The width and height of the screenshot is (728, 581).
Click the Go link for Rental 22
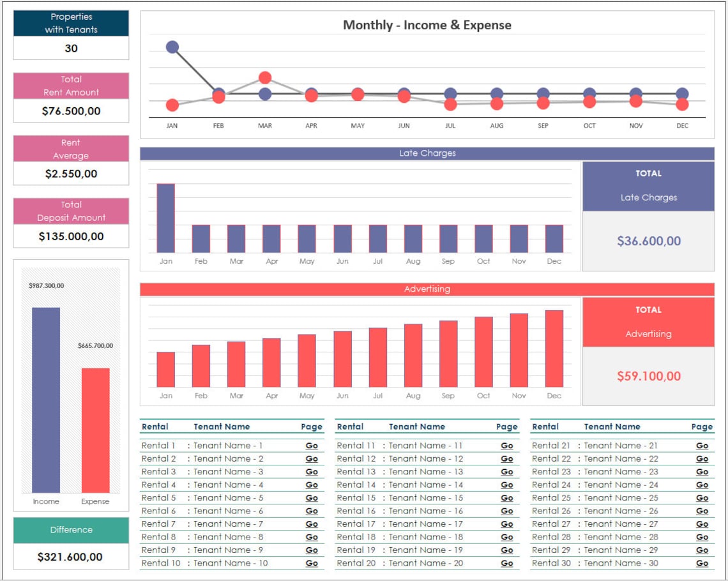(x=701, y=458)
